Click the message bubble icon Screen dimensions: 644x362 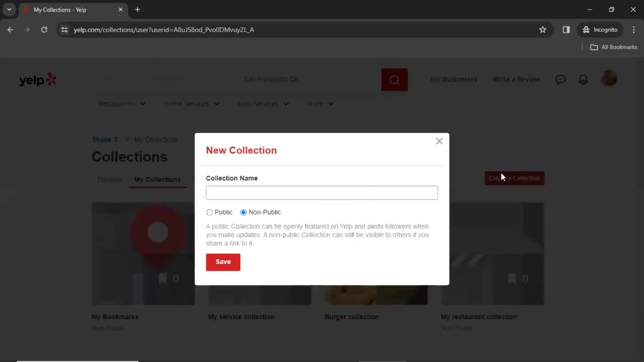560,79
